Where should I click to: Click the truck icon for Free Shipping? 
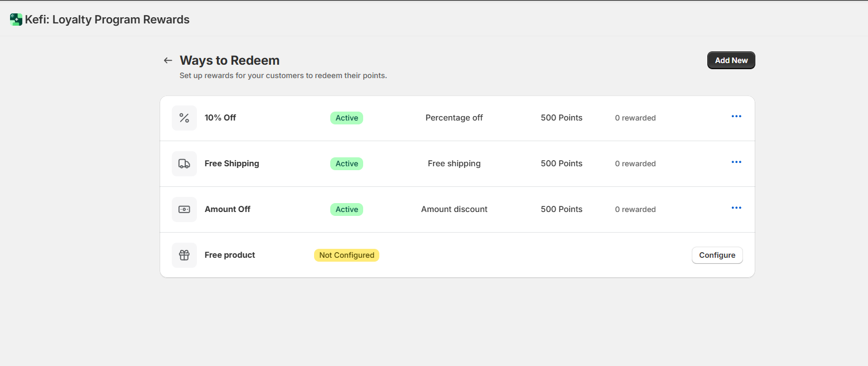(x=184, y=163)
